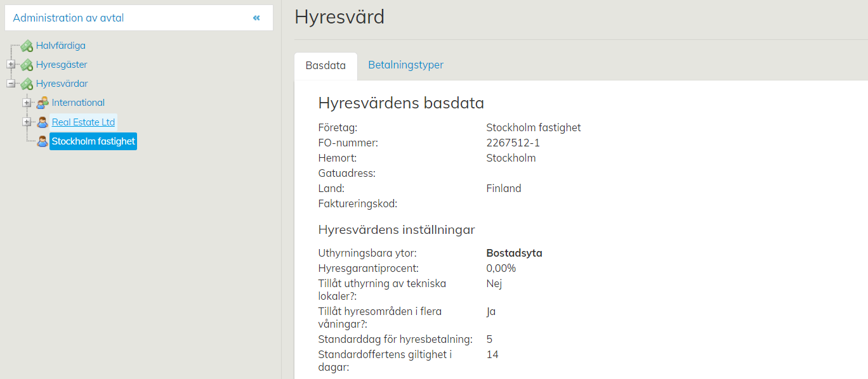Open Halvfärdiga in the tree
This screenshot has width=868, height=379.
(60, 46)
